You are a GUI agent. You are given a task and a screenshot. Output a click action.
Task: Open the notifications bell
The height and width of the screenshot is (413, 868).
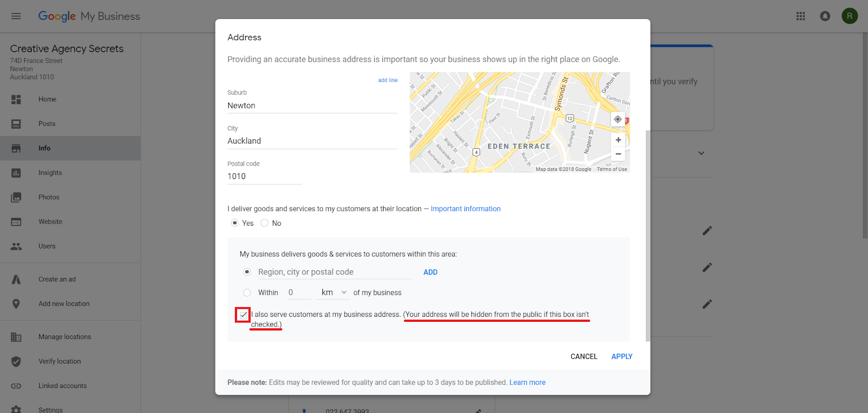tap(825, 16)
